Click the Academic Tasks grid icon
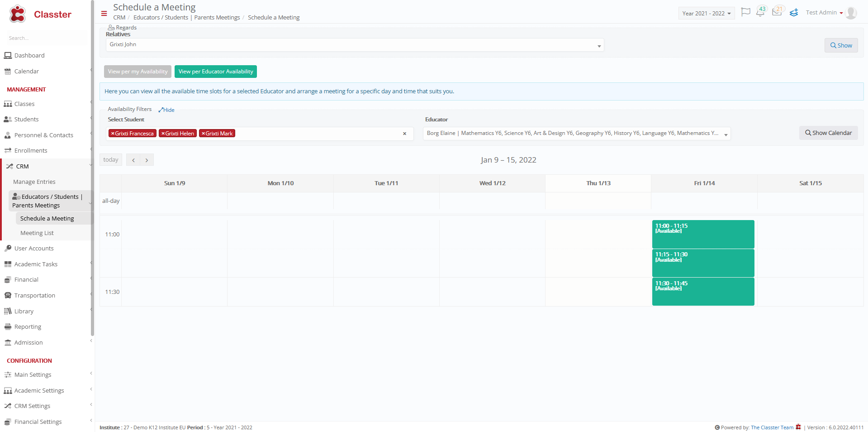Viewport: 868px width, 432px height. pyautogui.click(x=8, y=264)
